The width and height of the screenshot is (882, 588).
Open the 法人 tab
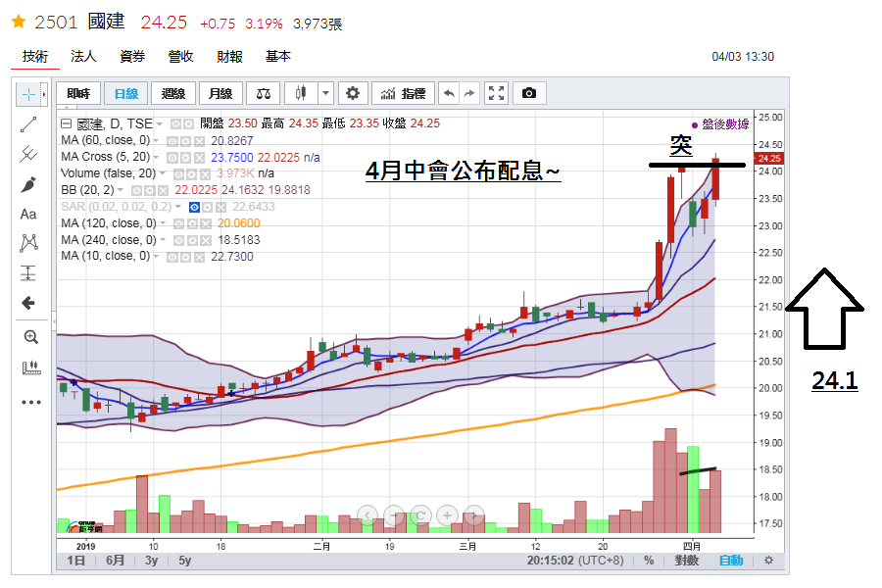83,56
